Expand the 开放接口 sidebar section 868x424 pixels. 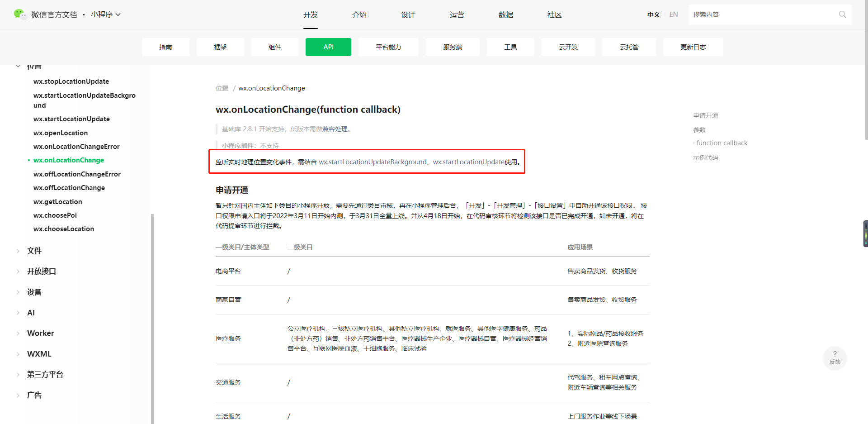(x=18, y=272)
